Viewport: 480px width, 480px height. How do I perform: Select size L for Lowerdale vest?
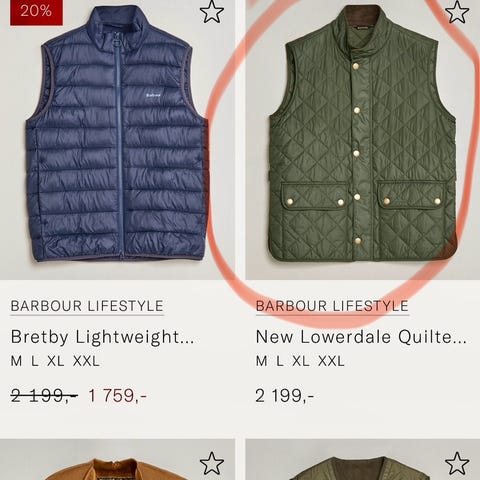click(280, 361)
